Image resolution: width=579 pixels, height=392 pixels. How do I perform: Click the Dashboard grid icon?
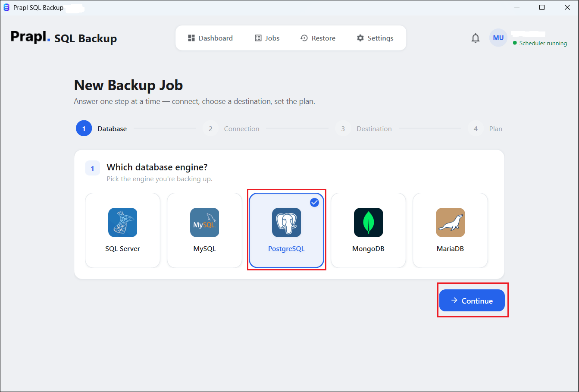(x=191, y=38)
